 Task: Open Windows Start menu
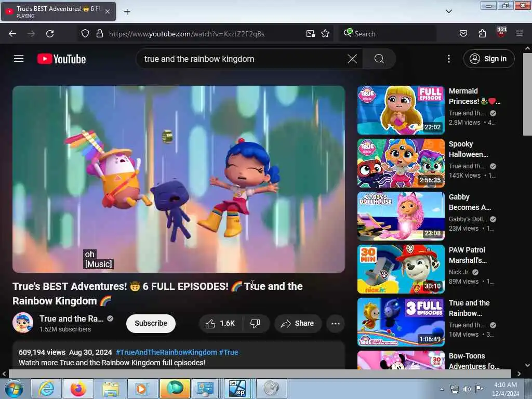pyautogui.click(x=14, y=389)
